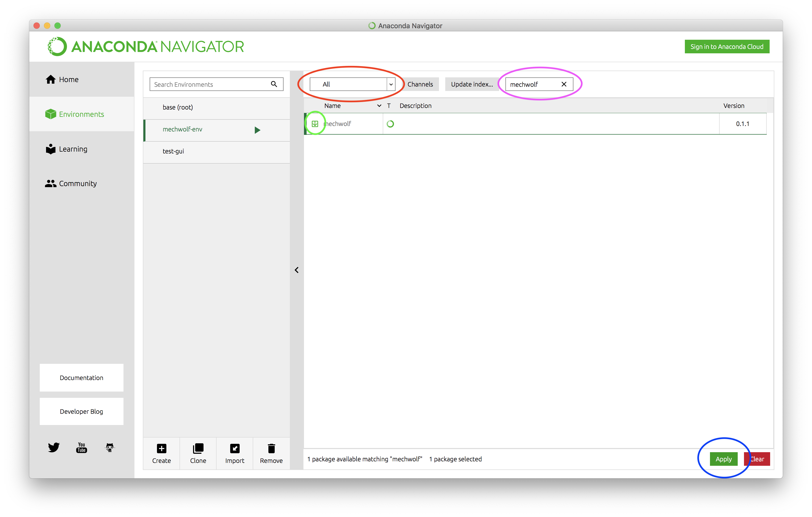Sort packages by the Name column arrow
The height and width of the screenshot is (517, 812).
tap(379, 106)
